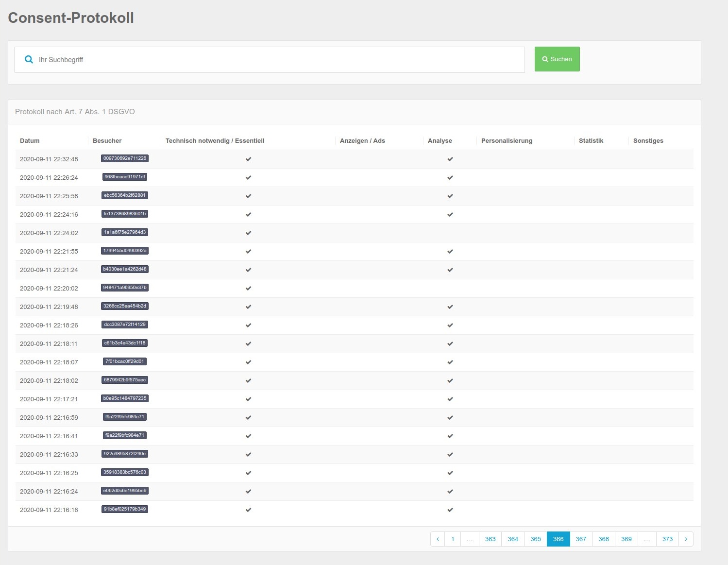This screenshot has width=728, height=565.
Task: Click the Datum column header
Action: tap(30, 140)
